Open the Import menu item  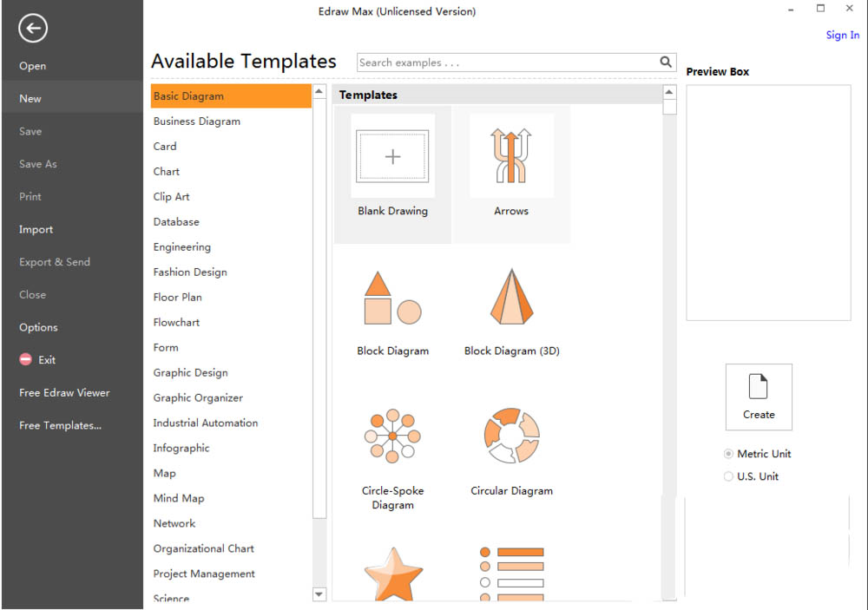[36, 230]
